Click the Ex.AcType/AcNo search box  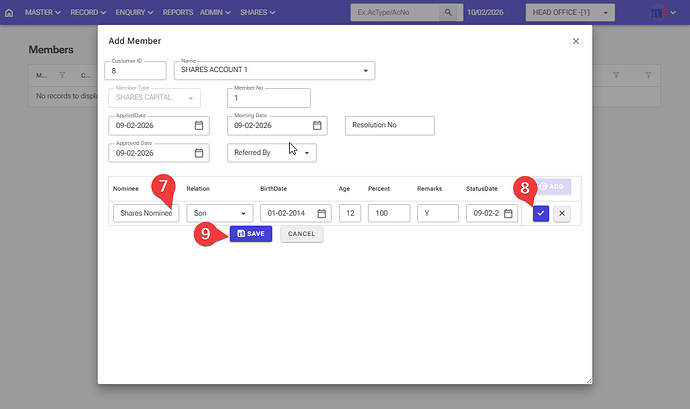pos(395,12)
